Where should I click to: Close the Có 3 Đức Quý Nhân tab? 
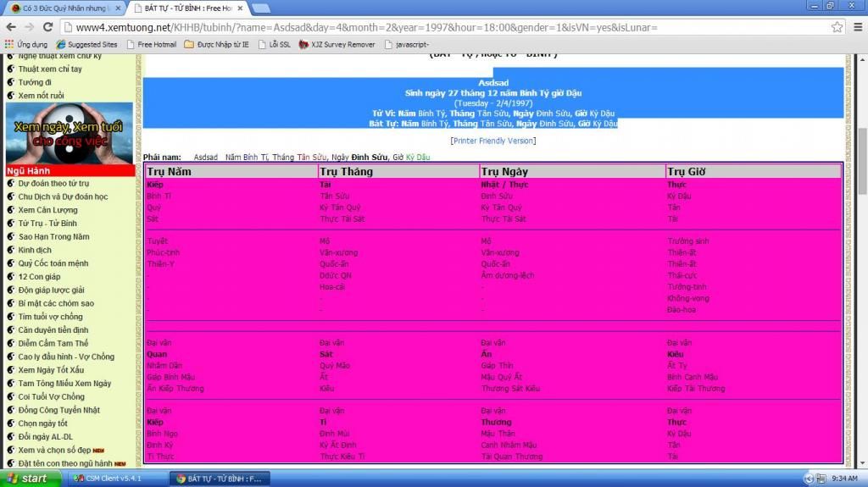click(x=118, y=8)
